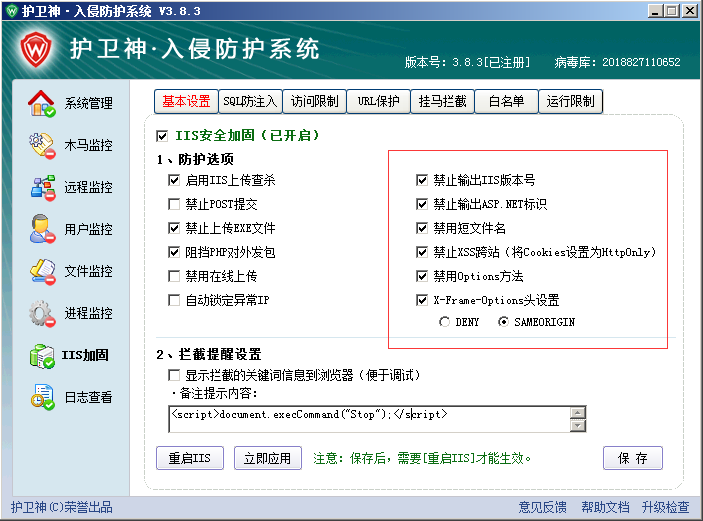Switch to the 基本设置 tab

point(186,102)
